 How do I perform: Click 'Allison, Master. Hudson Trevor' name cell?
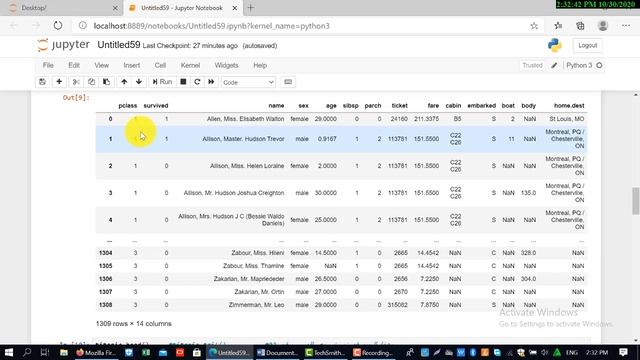[243, 139]
